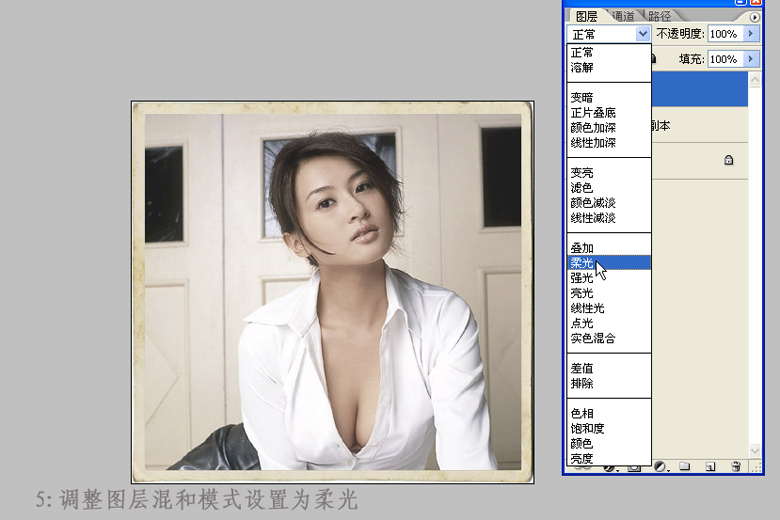Select 滤色 blend mode
Viewport: 780px width, 520px height.
click(609, 188)
